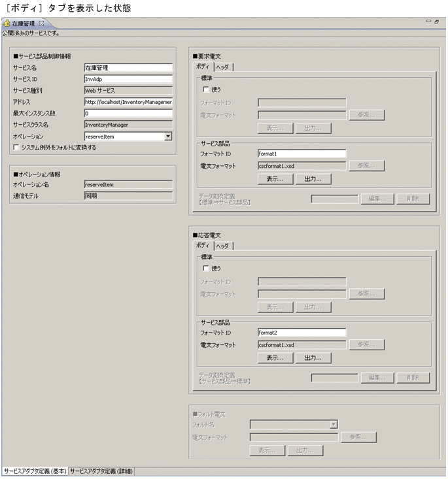Click 編集... for サービス部品⇒標準 conversion
Screen dimensions: 448x479
pyautogui.click(x=377, y=378)
